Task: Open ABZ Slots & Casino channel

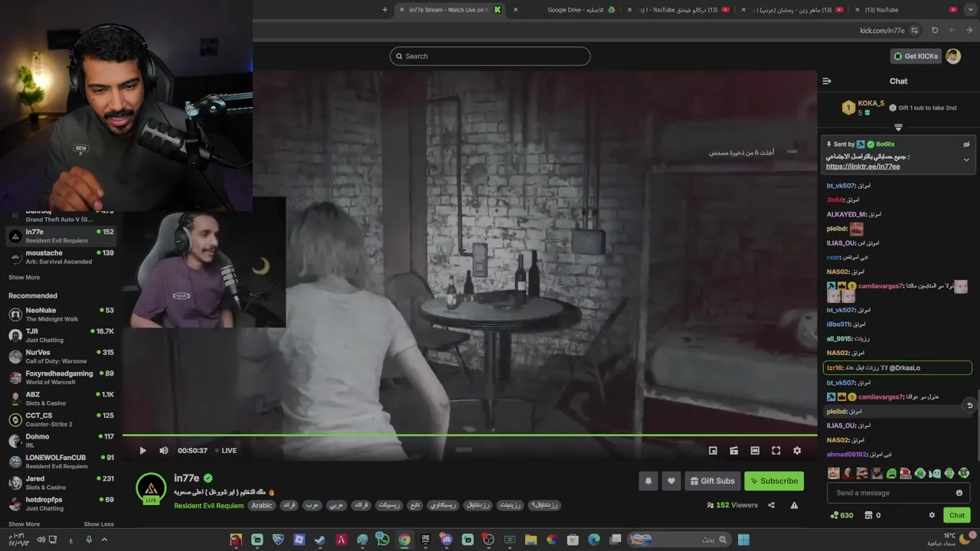Action: point(61,399)
